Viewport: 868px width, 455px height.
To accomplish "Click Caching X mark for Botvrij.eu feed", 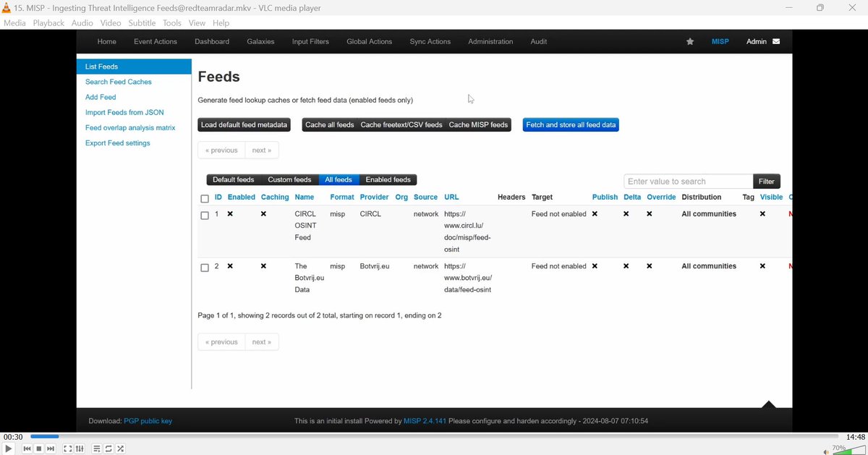I will coord(263,266).
